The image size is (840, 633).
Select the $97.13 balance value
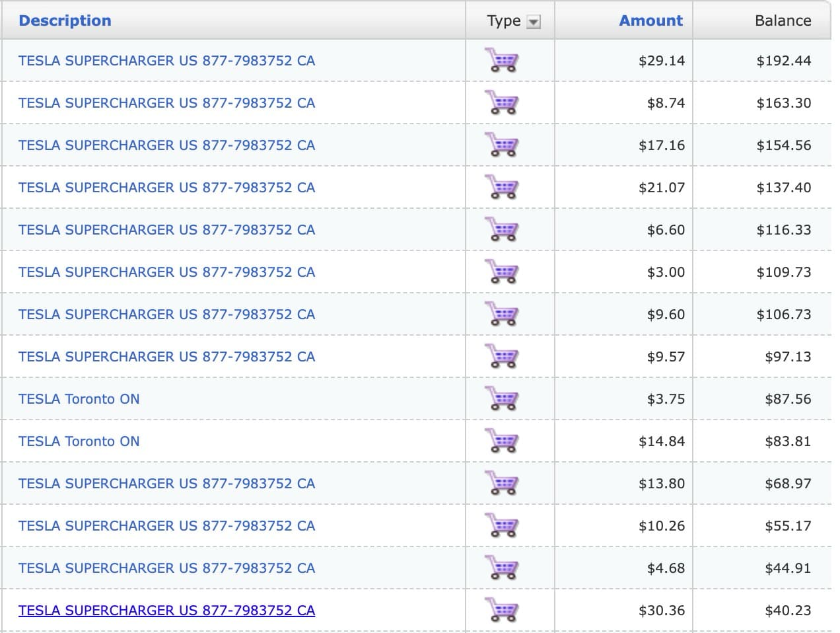coord(788,357)
